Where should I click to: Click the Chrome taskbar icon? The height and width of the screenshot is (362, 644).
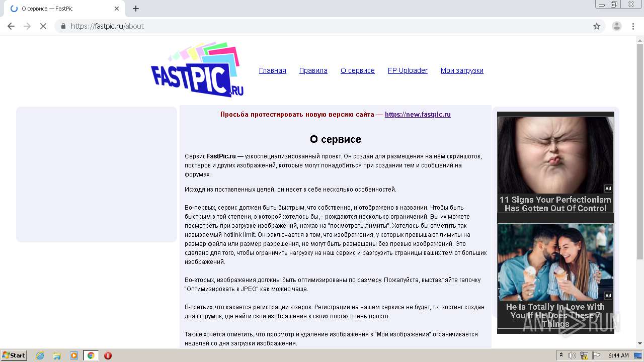91,355
